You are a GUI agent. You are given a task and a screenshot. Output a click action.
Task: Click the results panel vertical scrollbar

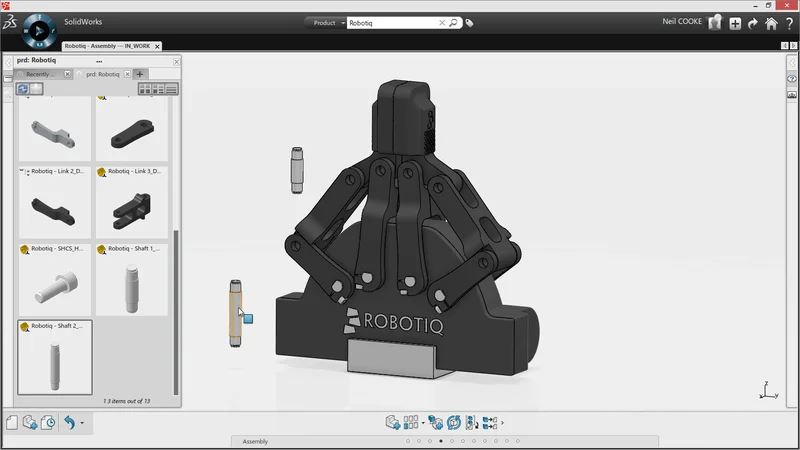[176, 312]
